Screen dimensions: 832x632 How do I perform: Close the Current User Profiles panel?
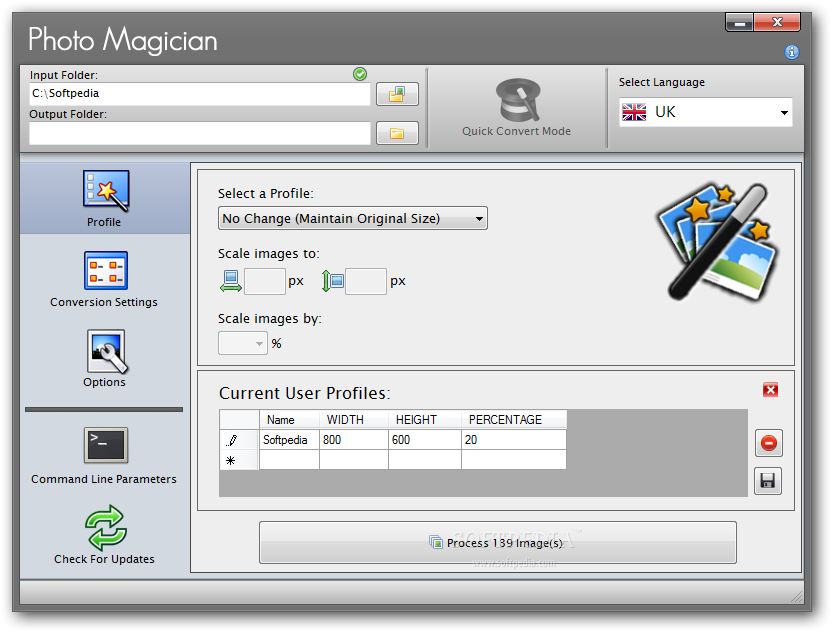coord(770,390)
